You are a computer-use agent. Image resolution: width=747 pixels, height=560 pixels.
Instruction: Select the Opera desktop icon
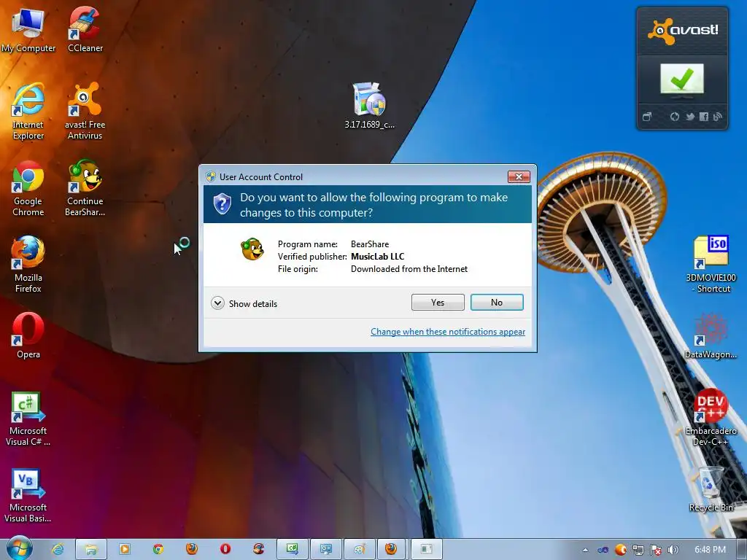click(x=28, y=335)
